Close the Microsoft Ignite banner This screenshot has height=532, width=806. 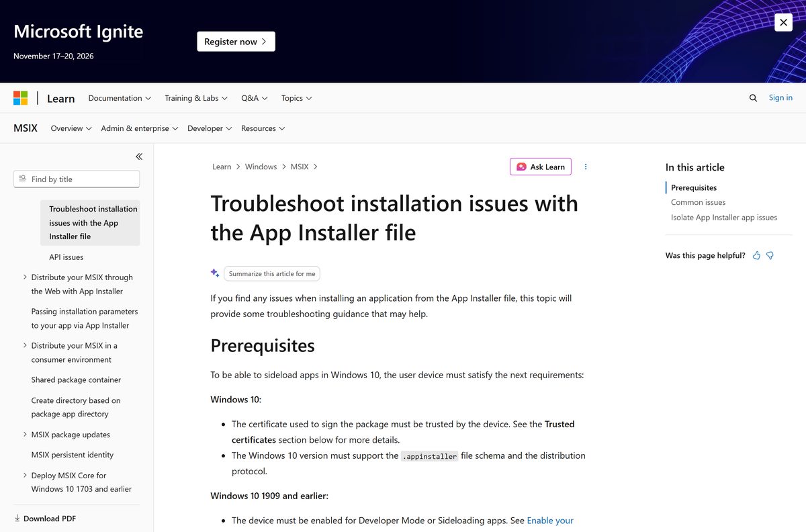pos(783,22)
